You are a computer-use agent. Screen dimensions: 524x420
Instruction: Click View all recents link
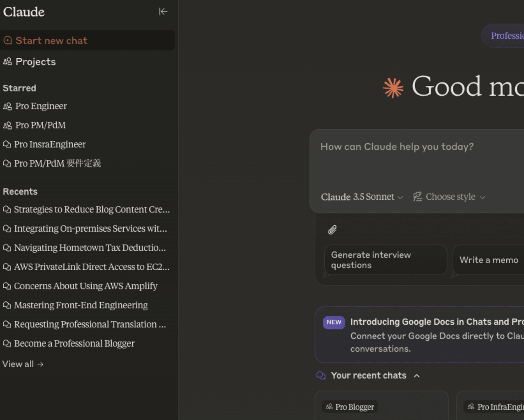pos(23,364)
